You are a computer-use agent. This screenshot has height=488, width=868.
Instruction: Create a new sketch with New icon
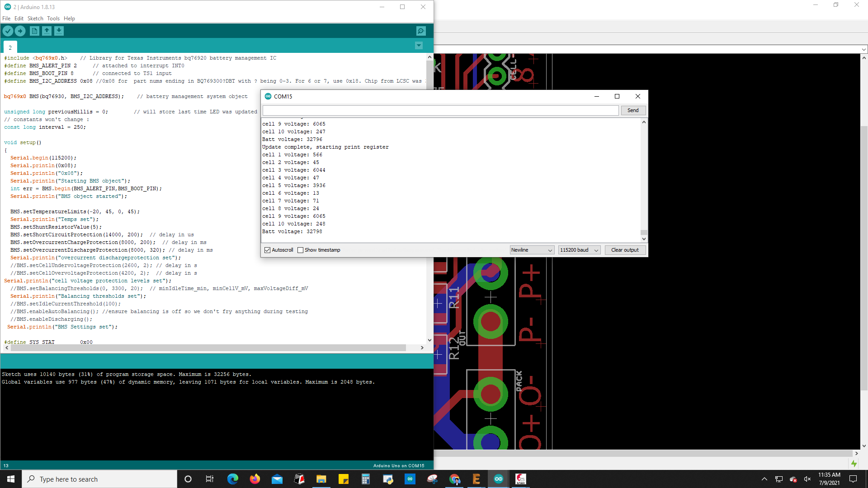[34, 31]
